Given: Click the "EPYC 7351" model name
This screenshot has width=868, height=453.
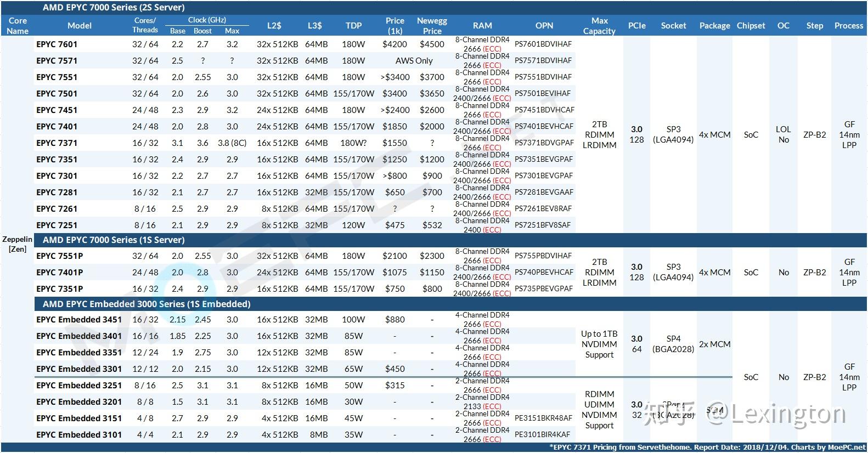Looking at the screenshot, I should click(57, 160).
